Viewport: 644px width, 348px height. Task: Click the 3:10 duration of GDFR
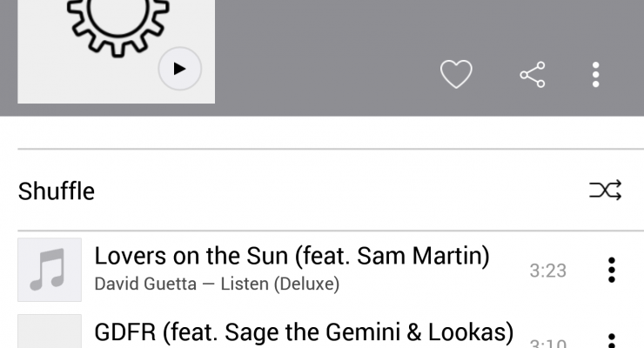547,342
